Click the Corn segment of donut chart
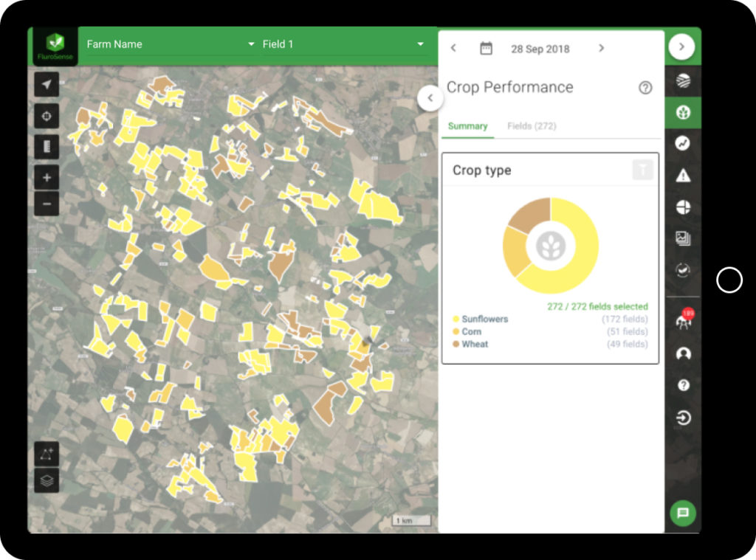Viewport: 756px width, 560px height. pos(515,251)
